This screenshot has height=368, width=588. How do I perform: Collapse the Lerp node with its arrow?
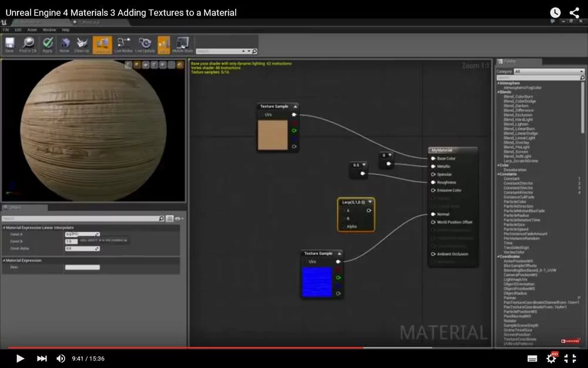point(369,202)
